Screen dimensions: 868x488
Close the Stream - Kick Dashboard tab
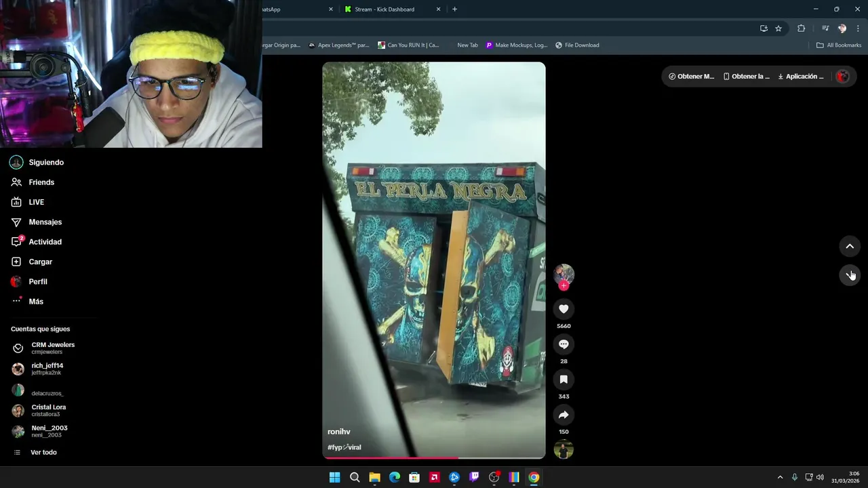[438, 9]
